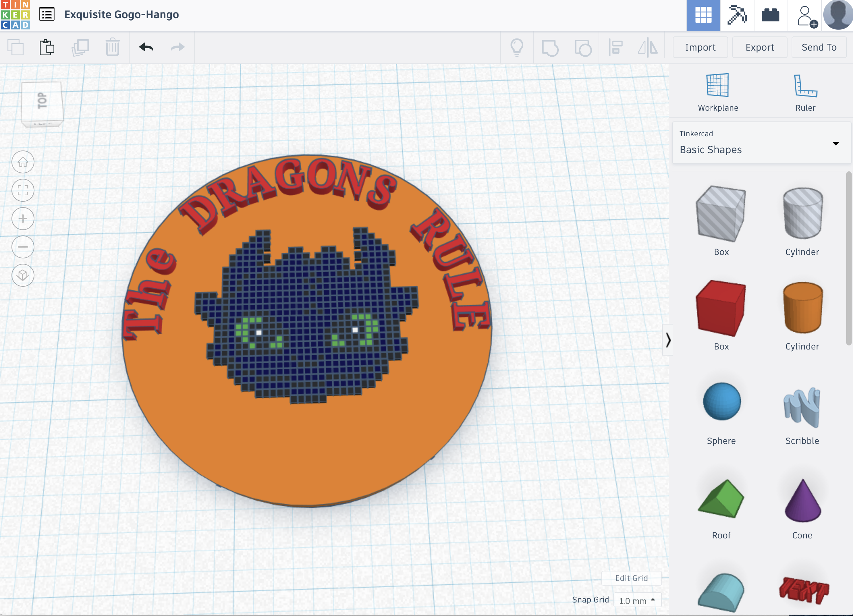853x616 pixels.
Task: Click the Copy icon in toolbar
Action: click(x=16, y=47)
